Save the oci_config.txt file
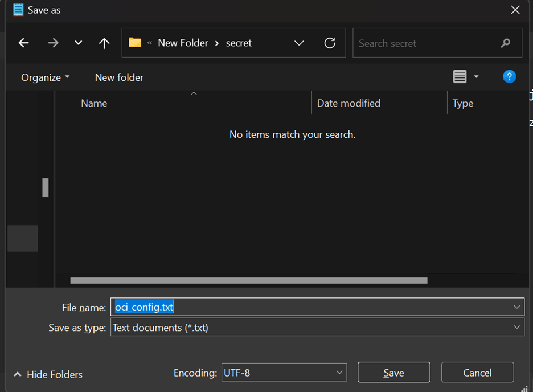Viewport: 533px width, 392px height. 393,373
